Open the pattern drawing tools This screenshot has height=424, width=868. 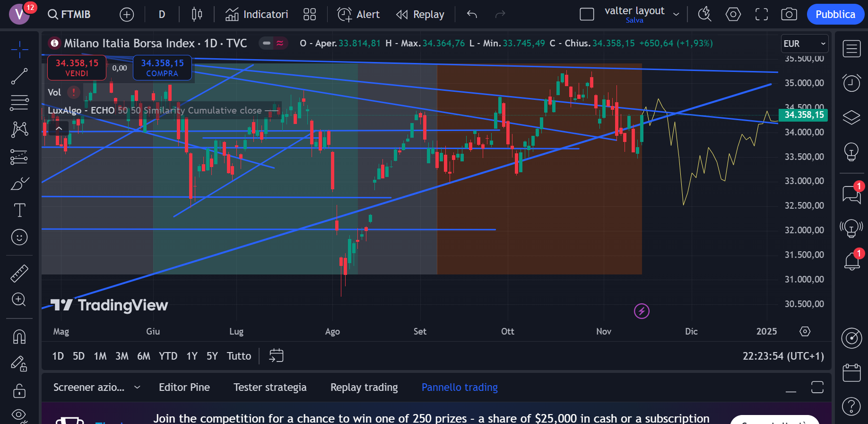(x=19, y=129)
